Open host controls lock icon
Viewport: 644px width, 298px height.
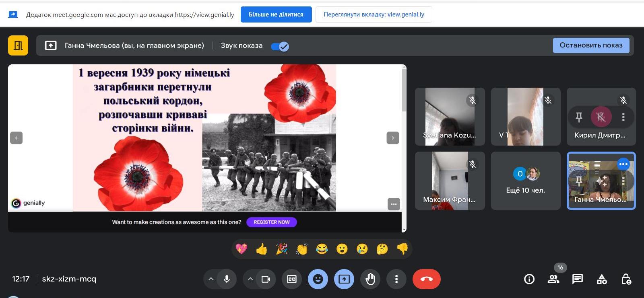(x=626, y=279)
